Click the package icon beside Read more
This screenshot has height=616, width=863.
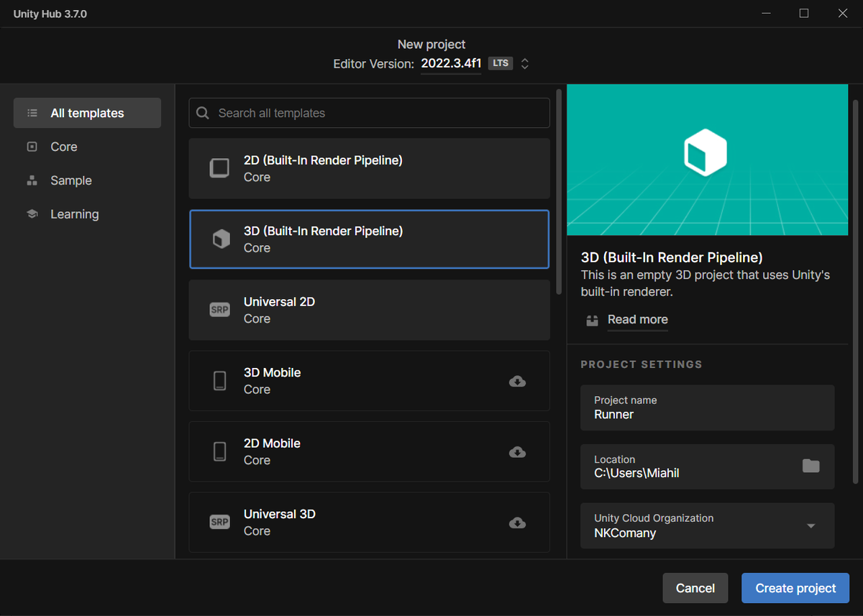pos(592,320)
